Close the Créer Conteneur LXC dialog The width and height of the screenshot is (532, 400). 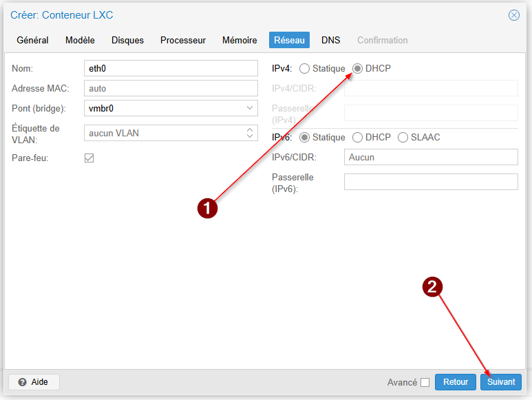point(513,15)
